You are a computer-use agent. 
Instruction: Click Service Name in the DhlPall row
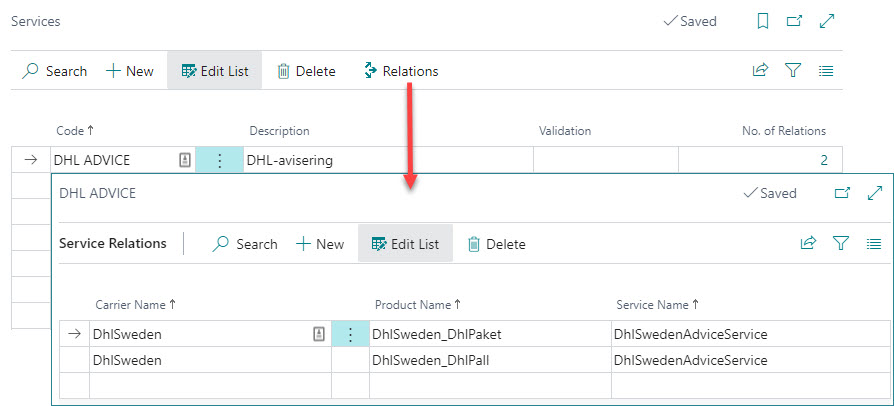(x=750, y=360)
